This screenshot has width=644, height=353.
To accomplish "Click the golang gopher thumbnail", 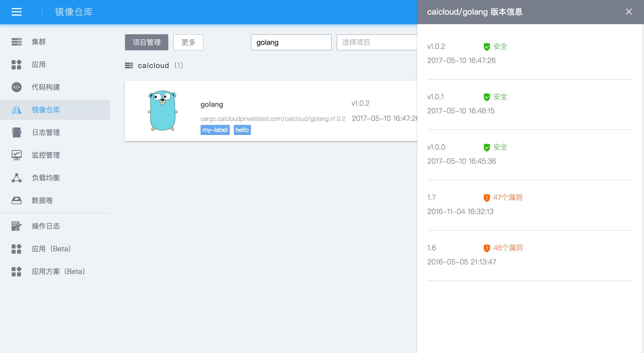I will (x=163, y=111).
